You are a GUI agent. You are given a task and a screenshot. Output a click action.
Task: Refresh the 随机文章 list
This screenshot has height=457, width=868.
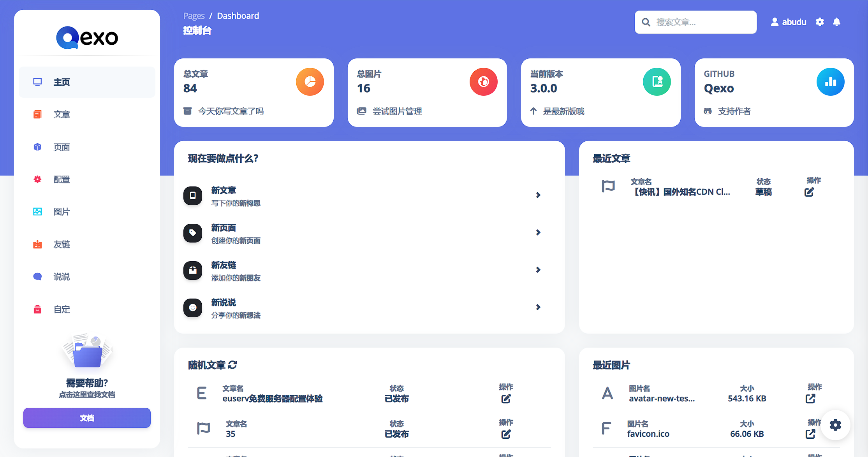pyautogui.click(x=232, y=365)
